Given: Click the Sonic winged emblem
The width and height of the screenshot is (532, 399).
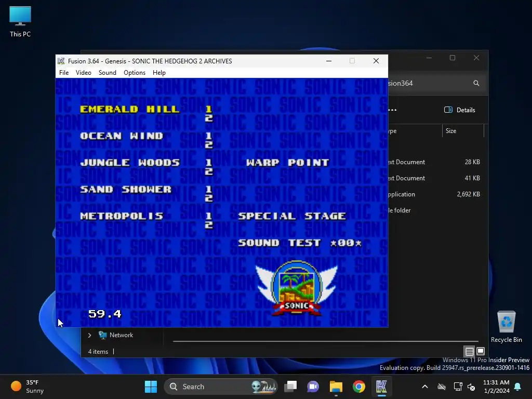Looking at the screenshot, I should point(297,288).
